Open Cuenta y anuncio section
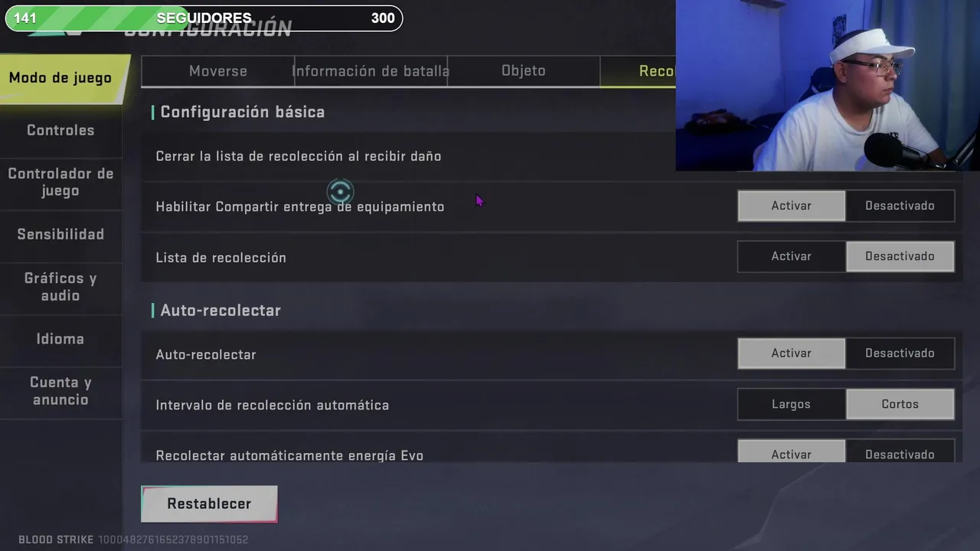 pos(60,390)
